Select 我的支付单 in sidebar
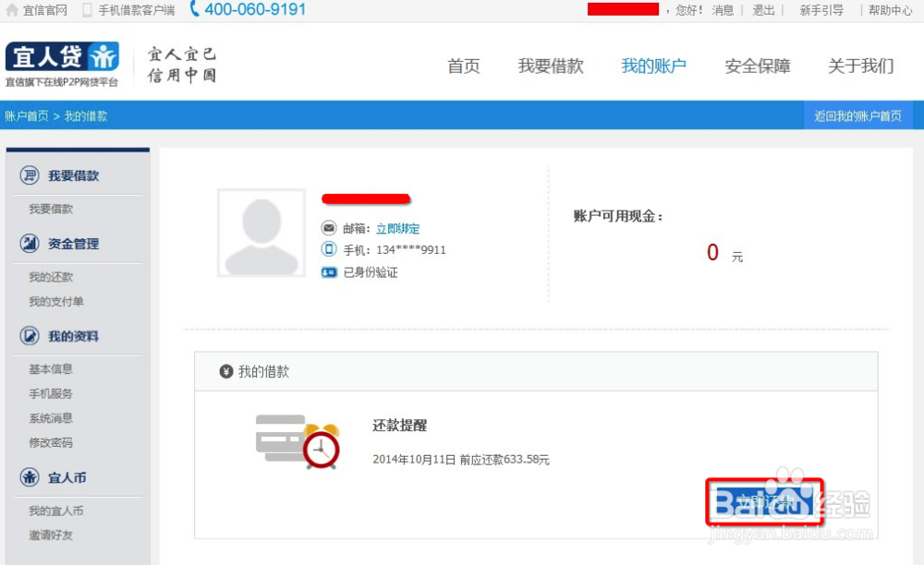Screen dimensions: 924x565 [56, 301]
